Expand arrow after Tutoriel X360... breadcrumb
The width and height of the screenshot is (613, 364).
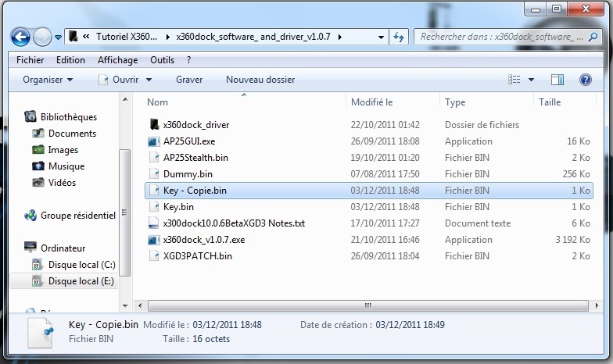167,37
